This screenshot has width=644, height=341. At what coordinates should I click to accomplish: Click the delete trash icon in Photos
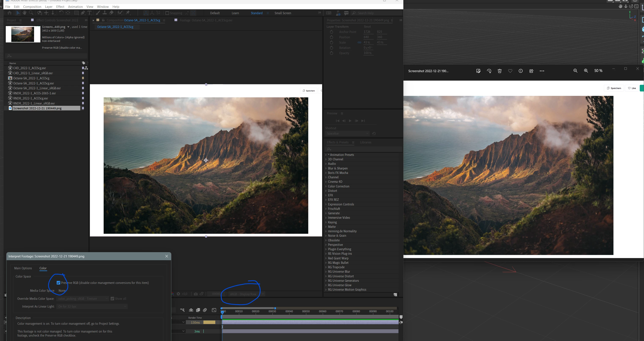500,71
